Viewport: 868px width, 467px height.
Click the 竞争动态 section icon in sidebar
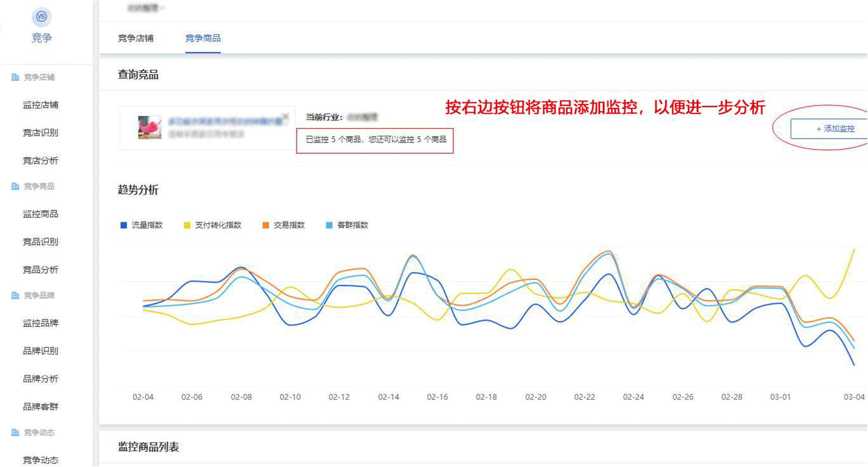point(15,432)
